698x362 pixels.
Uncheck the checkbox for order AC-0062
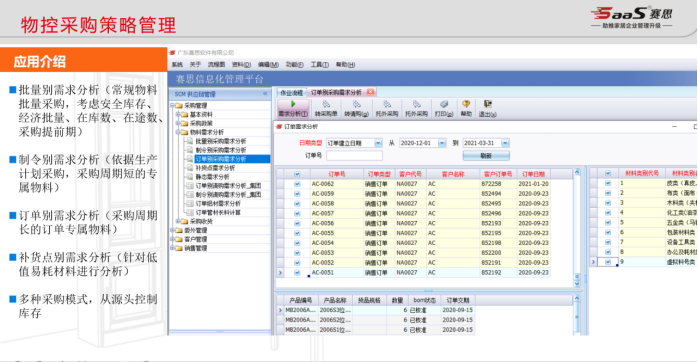297,184
